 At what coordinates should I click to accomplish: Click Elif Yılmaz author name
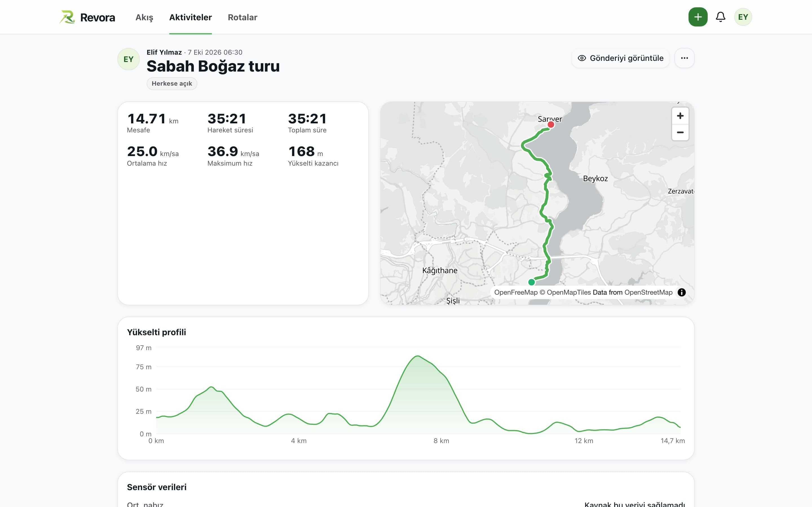tap(164, 52)
